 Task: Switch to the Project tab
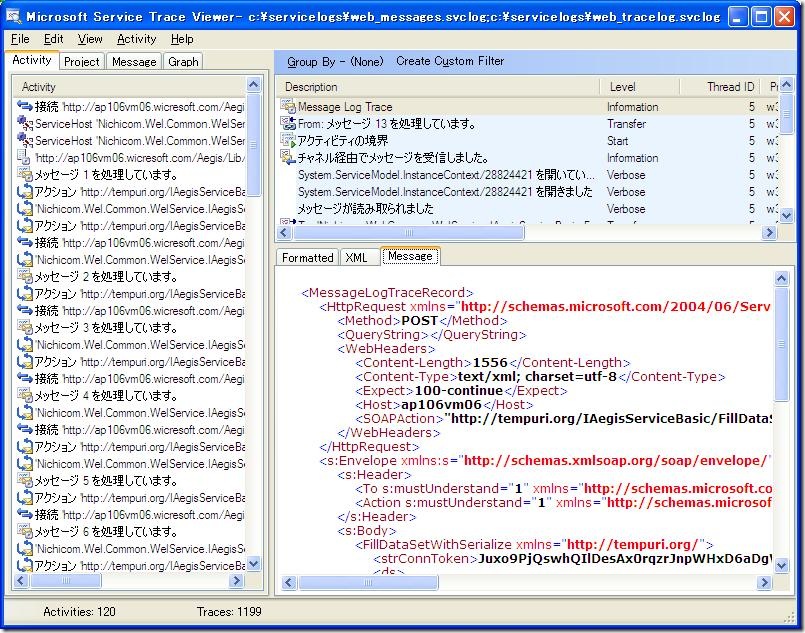pos(82,62)
